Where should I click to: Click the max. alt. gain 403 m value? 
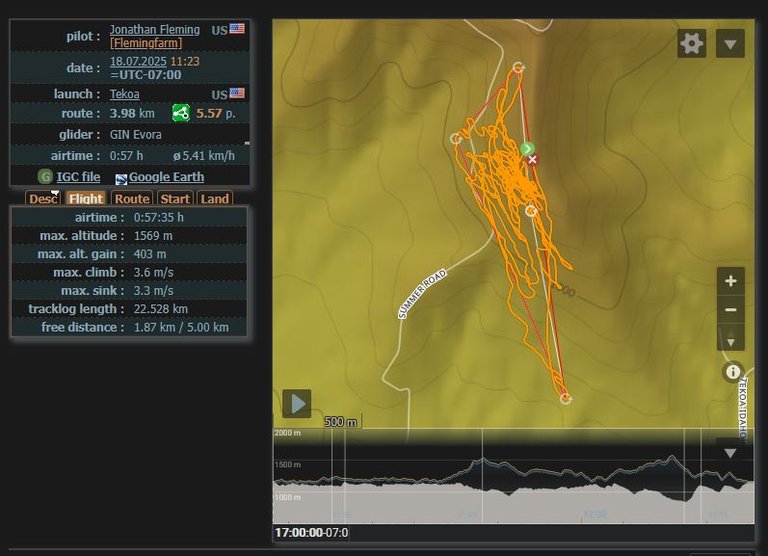pyautogui.click(x=150, y=254)
